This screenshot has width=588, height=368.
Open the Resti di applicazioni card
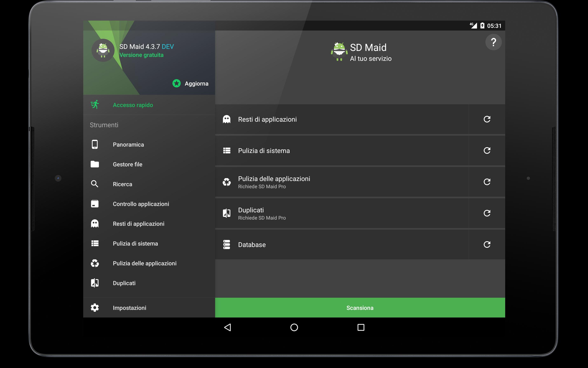click(342, 119)
